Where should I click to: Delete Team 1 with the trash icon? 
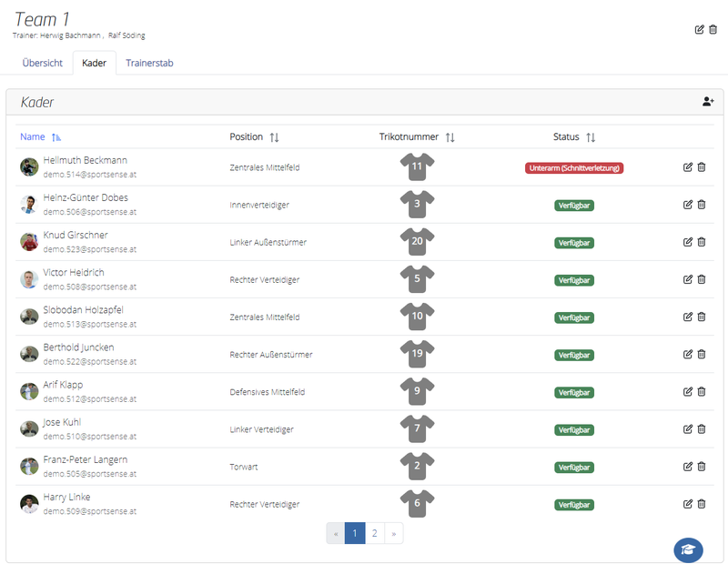coord(713,30)
